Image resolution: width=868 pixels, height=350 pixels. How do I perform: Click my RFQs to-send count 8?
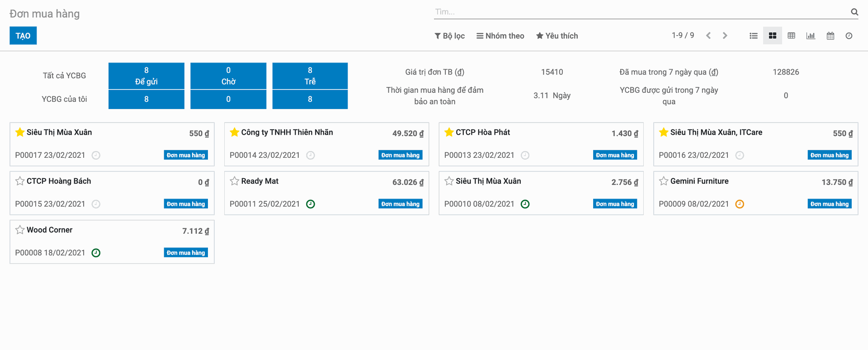pyautogui.click(x=146, y=99)
